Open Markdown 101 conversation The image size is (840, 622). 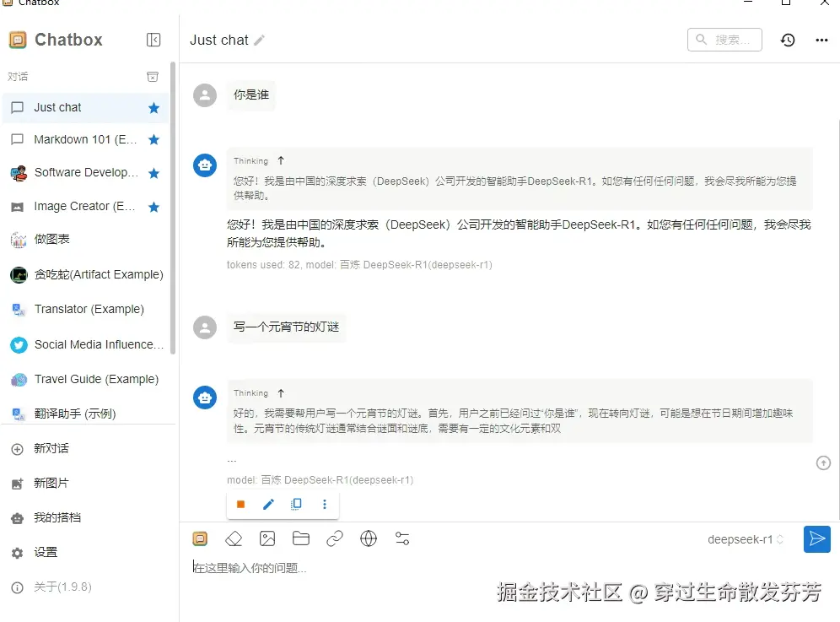coord(86,140)
